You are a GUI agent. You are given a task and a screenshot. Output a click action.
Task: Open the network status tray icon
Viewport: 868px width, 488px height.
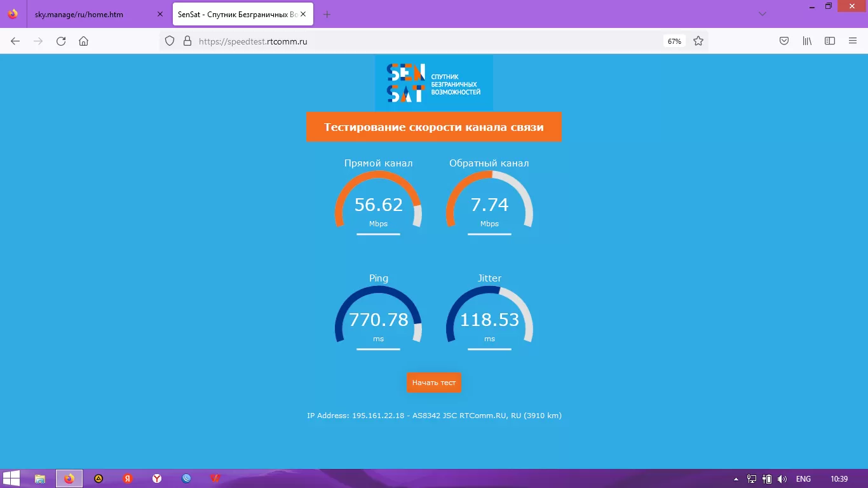[752, 478]
